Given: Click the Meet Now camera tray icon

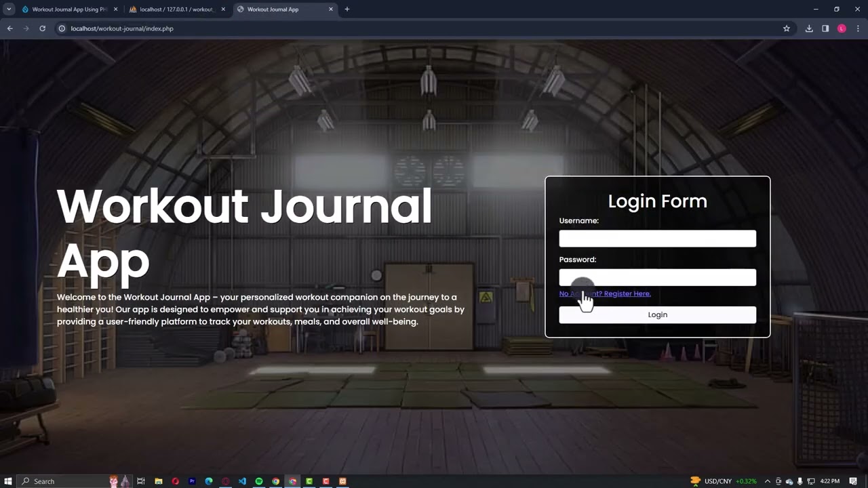Looking at the screenshot, I should point(778,481).
